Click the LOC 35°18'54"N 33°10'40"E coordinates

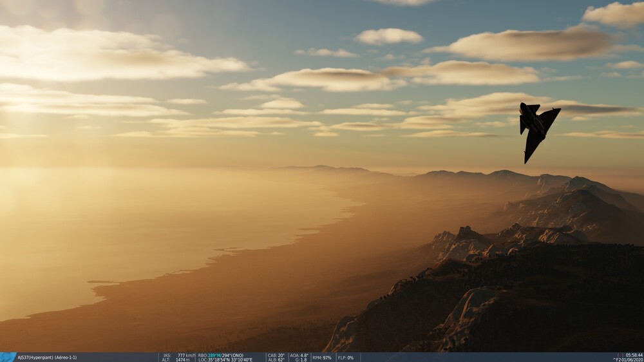click(225, 360)
